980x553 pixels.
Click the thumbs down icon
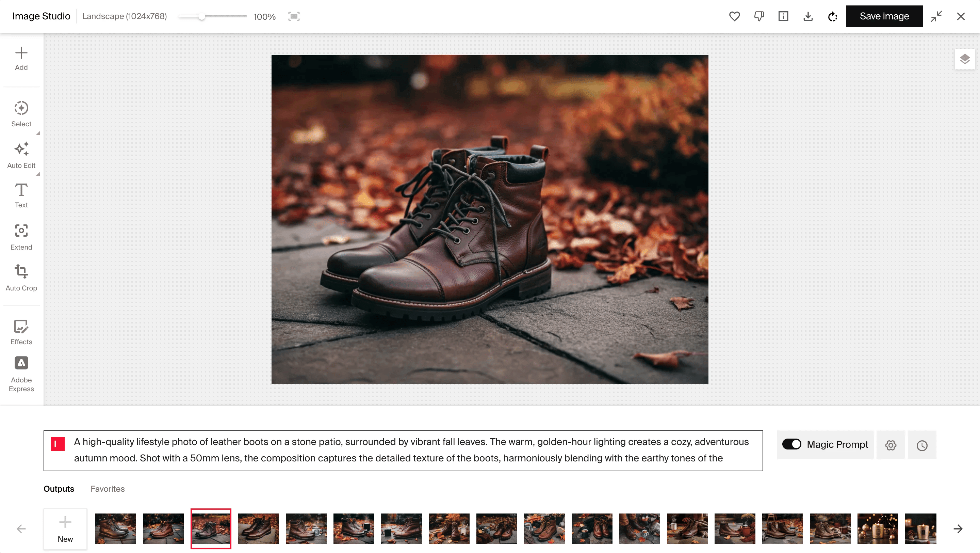point(759,16)
